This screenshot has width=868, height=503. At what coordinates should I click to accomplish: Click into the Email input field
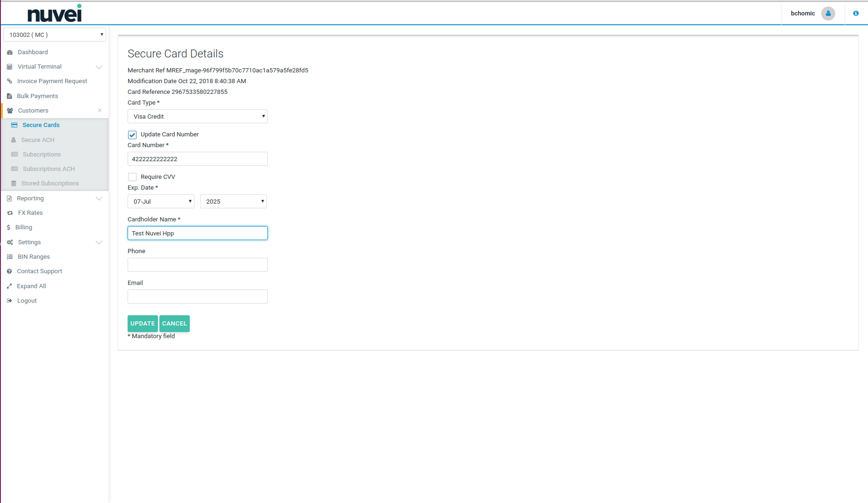point(197,297)
